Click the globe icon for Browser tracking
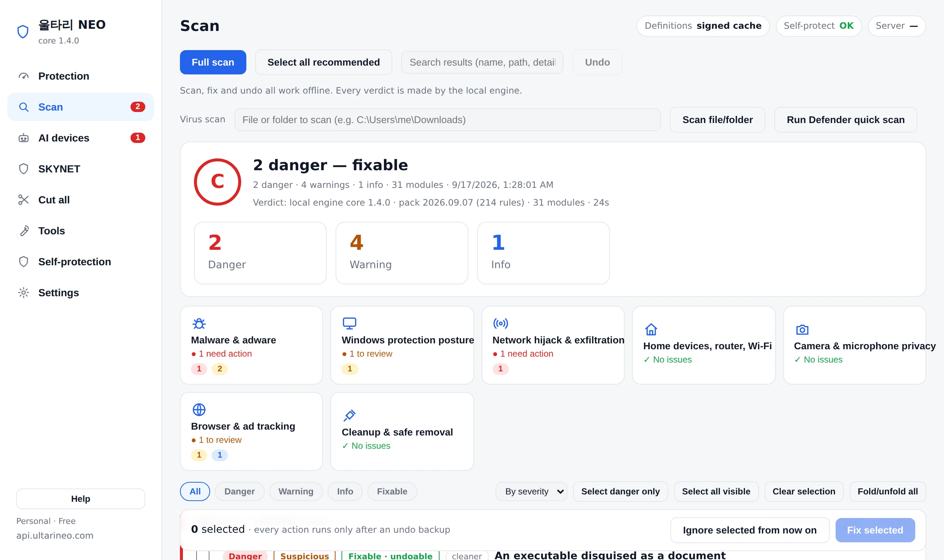 tap(199, 409)
